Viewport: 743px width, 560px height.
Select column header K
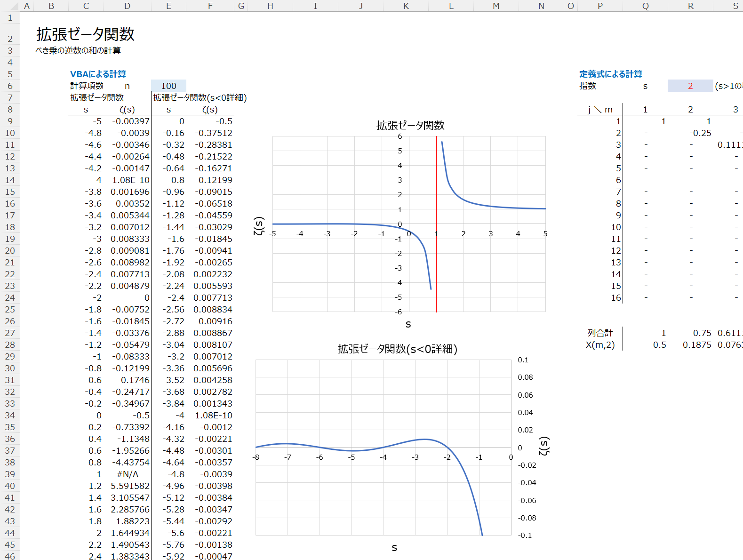tap(406, 6)
